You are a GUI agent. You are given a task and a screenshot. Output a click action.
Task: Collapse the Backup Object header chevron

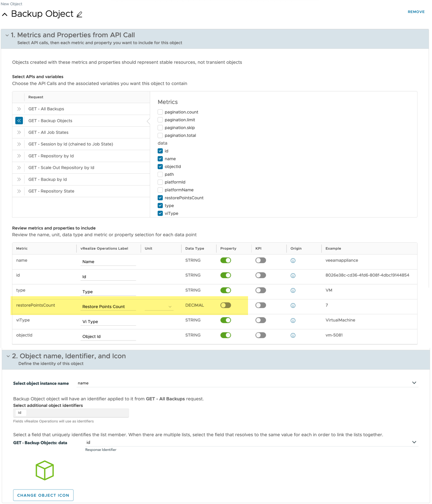(5, 15)
